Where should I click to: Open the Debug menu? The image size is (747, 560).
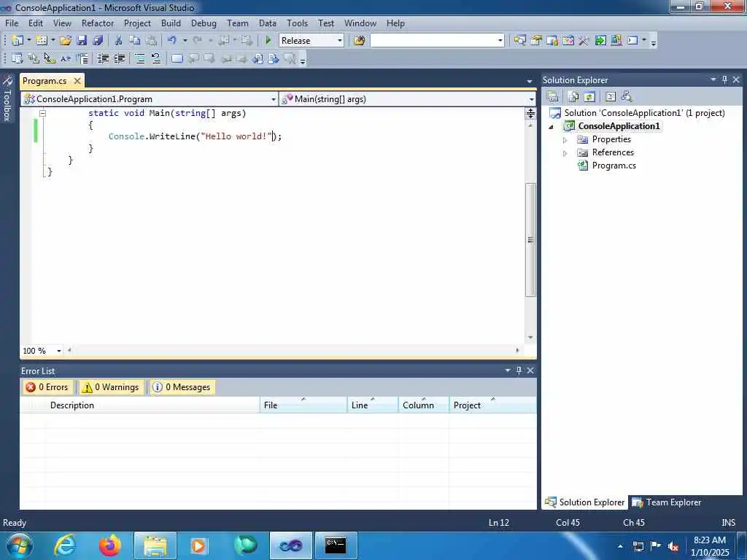click(204, 23)
